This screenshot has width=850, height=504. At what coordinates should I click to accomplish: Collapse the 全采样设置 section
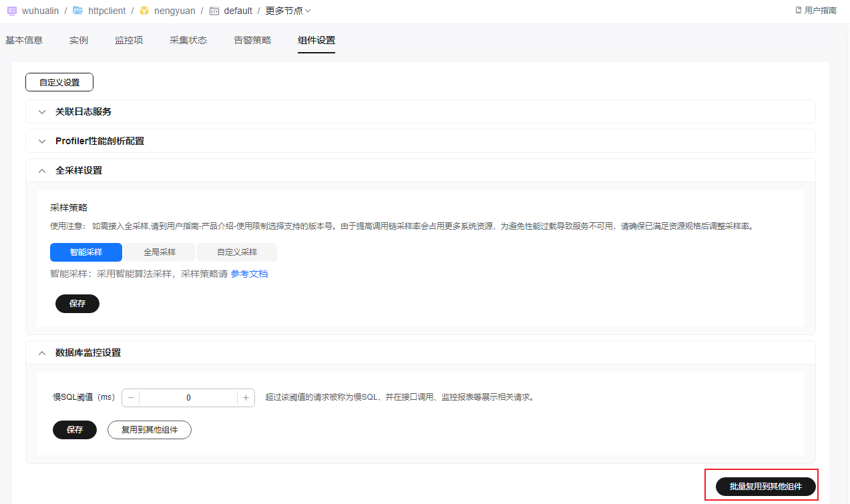42,170
